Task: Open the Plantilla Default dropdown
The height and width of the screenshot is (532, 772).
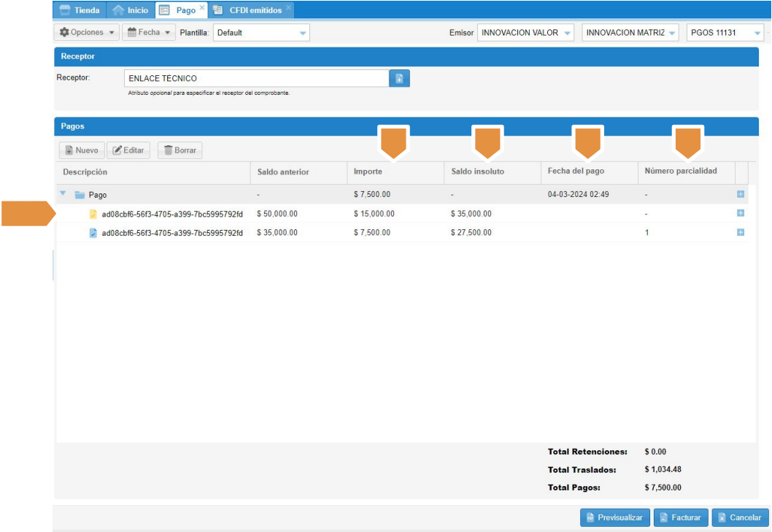Action: (x=303, y=33)
